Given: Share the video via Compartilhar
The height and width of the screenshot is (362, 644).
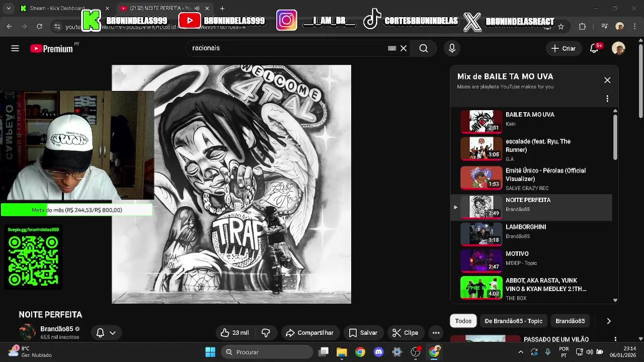Looking at the screenshot, I should point(309,333).
